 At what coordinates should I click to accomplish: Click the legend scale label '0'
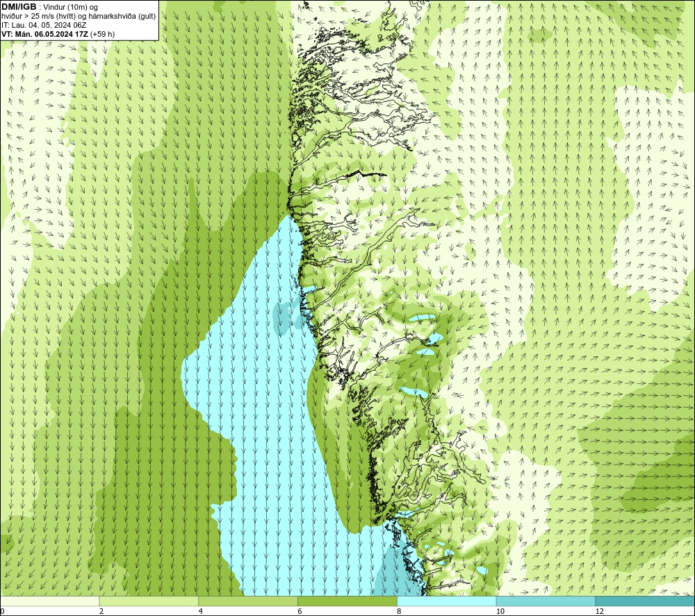pyautogui.click(x=2, y=611)
